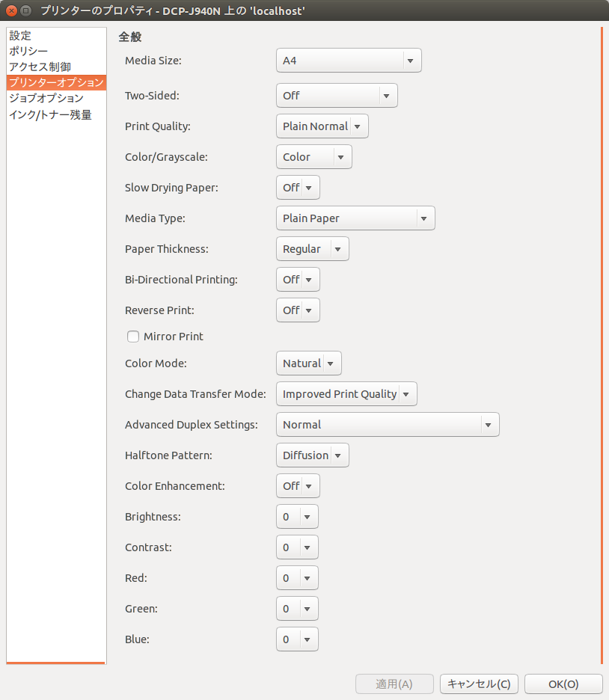This screenshot has width=609, height=700.
Task: Open the Color Enhancement dropdown
Action: pyautogui.click(x=298, y=485)
